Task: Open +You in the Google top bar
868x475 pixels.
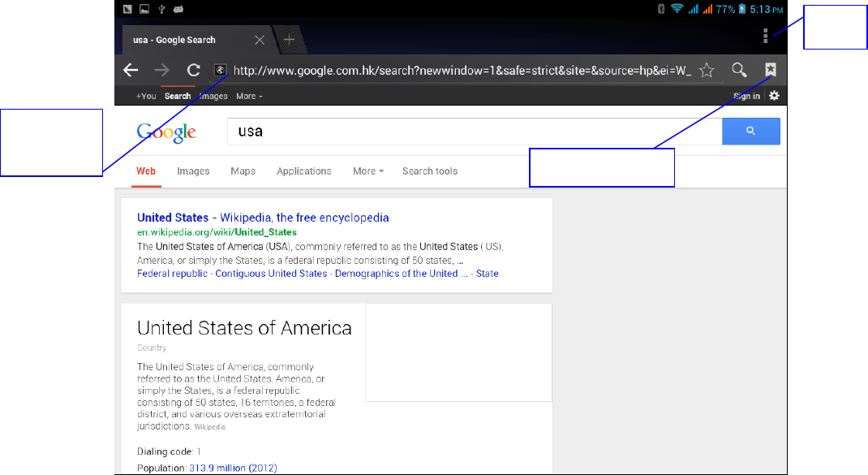Action: point(146,96)
